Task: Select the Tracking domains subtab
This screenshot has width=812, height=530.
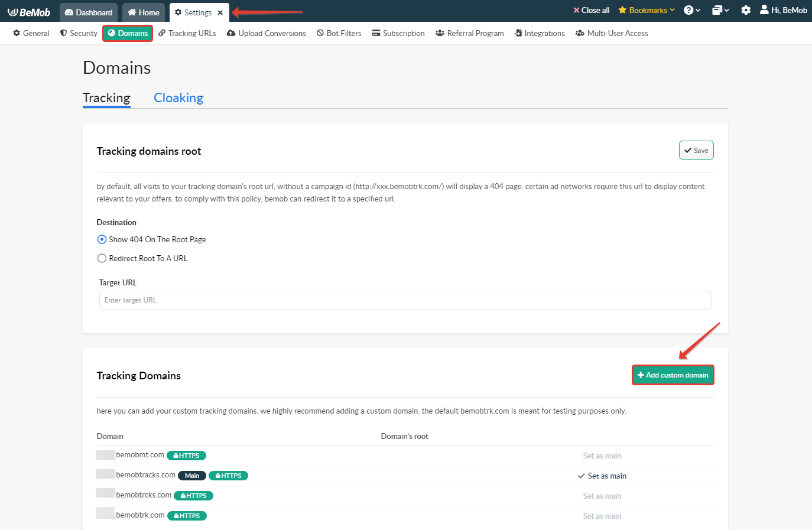Action: tap(106, 98)
